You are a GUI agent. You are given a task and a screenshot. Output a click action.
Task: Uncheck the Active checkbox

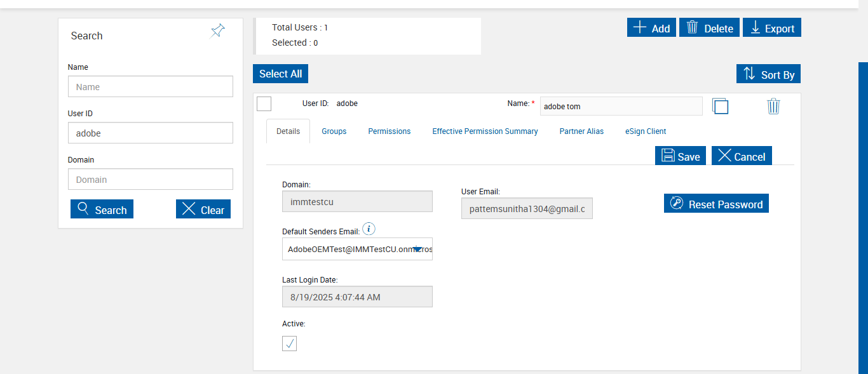(x=289, y=344)
